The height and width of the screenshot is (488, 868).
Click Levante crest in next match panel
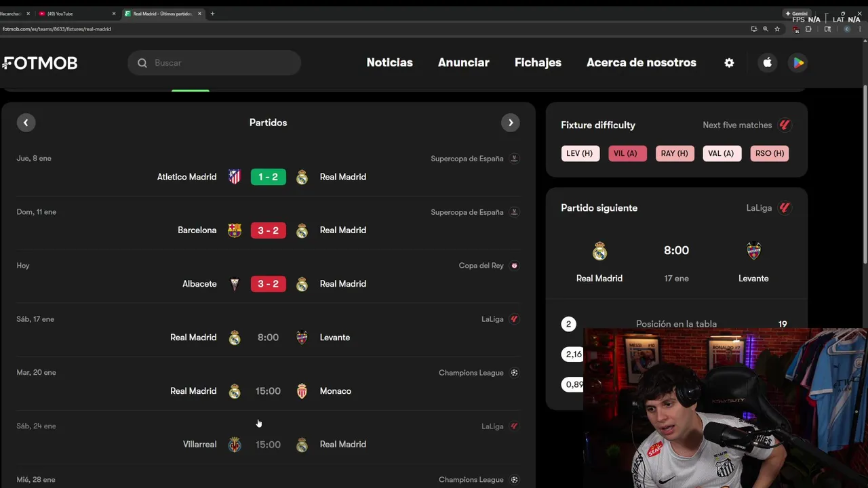[753, 251]
